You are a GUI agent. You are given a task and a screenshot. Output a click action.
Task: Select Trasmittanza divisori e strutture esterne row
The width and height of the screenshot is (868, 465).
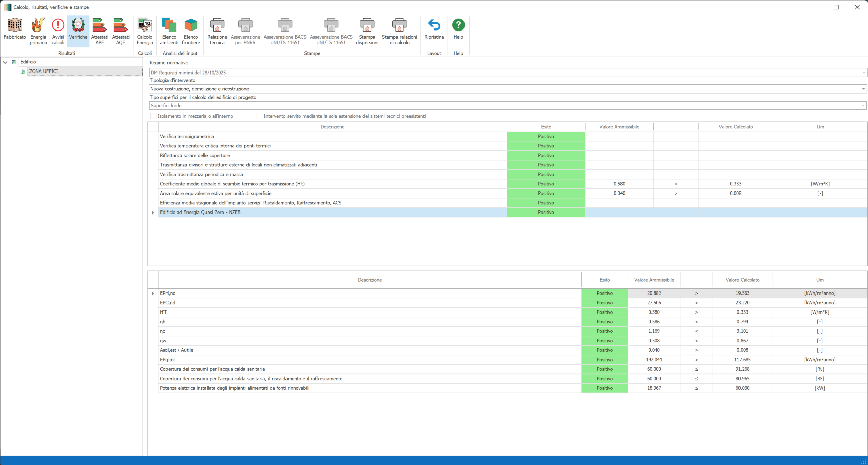coord(513,165)
